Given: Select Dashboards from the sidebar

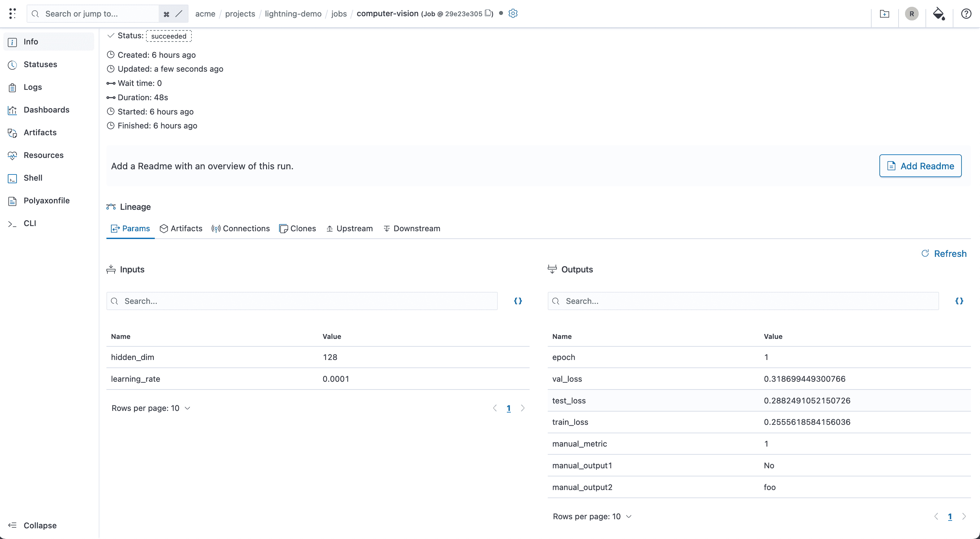Looking at the screenshot, I should point(46,110).
